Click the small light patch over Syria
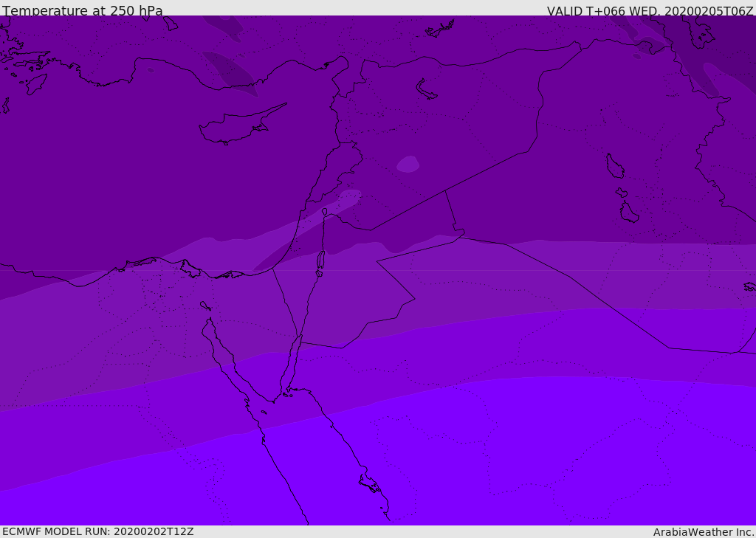This screenshot has width=756, height=538. coord(408,164)
